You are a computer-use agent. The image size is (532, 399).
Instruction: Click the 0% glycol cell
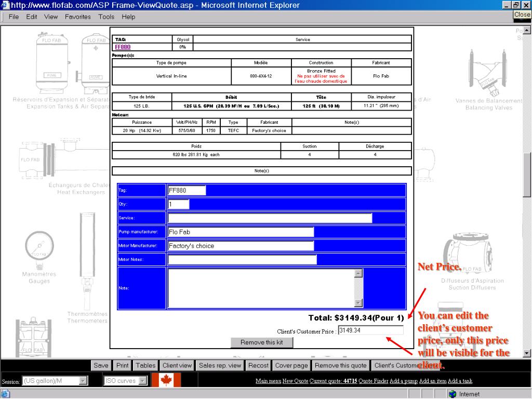[x=182, y=47]
